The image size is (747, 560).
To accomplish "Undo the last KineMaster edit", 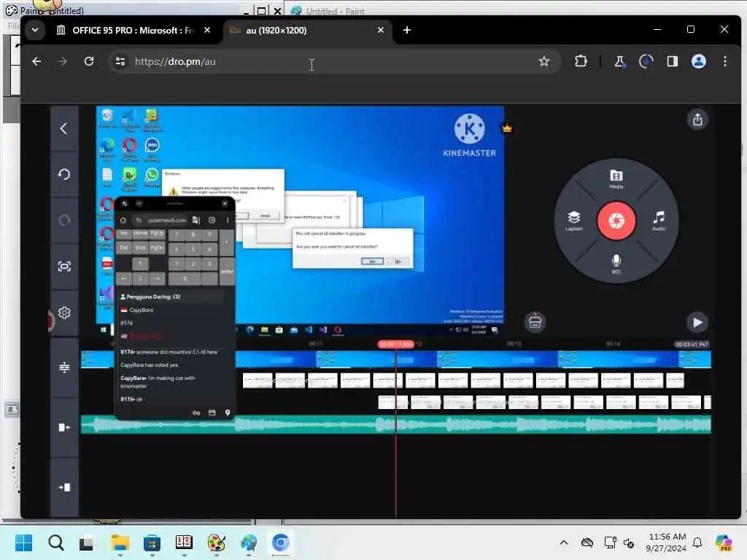I will coord(64,174).
